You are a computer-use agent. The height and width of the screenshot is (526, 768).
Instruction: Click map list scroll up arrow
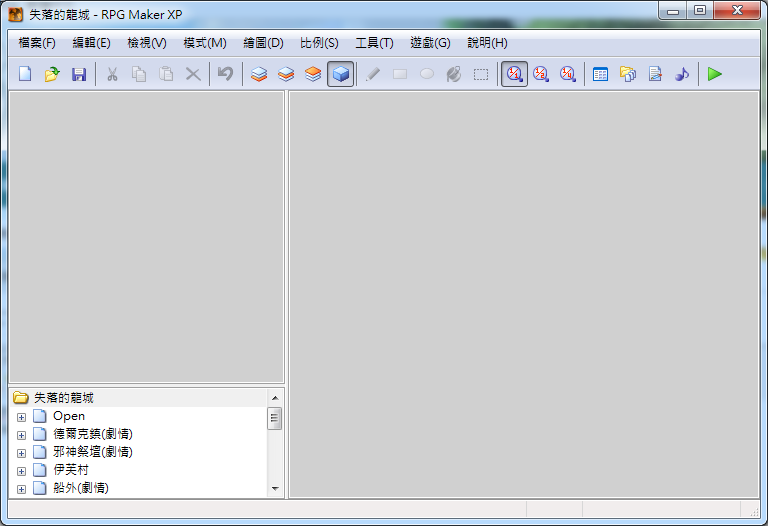275,398
